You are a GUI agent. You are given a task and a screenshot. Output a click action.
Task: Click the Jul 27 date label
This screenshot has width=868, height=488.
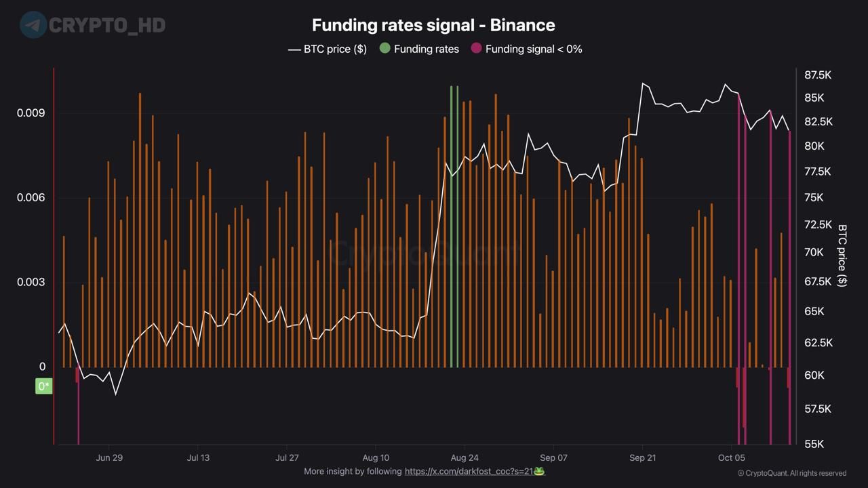pyautogui.click(x=287, y=457)
